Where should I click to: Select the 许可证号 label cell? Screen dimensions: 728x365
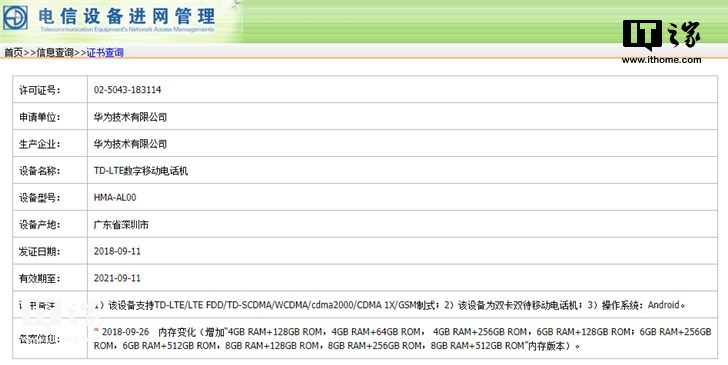point(50,90)
